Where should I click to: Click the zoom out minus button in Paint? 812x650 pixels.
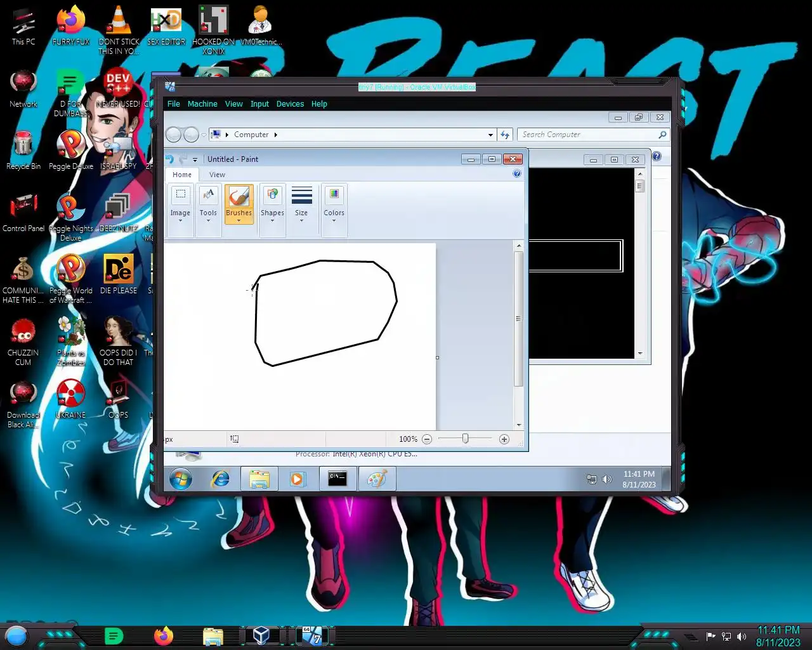click(x=427, y=439)
